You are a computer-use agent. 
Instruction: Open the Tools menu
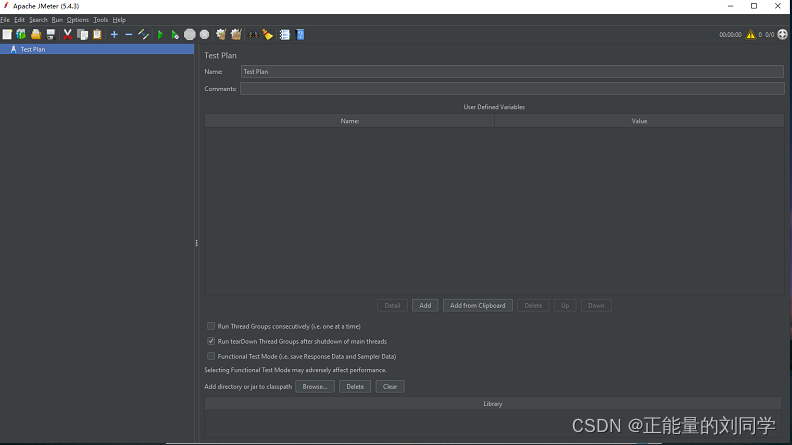point(101,20)
